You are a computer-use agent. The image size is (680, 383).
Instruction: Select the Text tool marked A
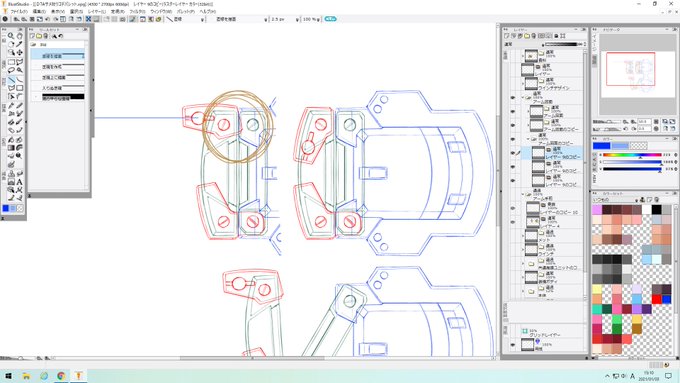20,182
